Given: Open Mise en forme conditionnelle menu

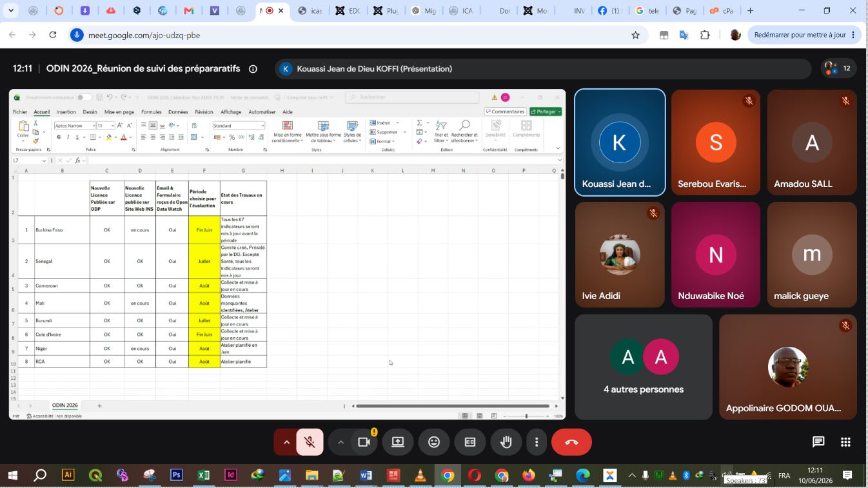Looking at the screenshot, I should click(x=288, y=131).
